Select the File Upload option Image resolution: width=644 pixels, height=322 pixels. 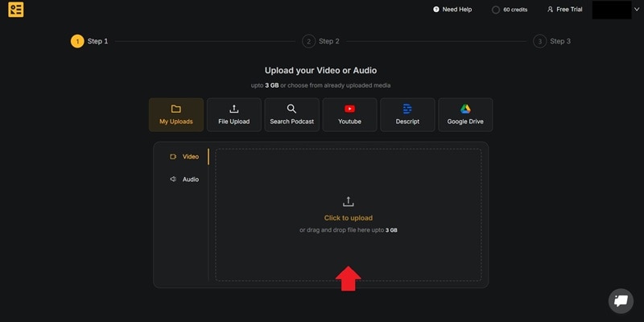234,114
